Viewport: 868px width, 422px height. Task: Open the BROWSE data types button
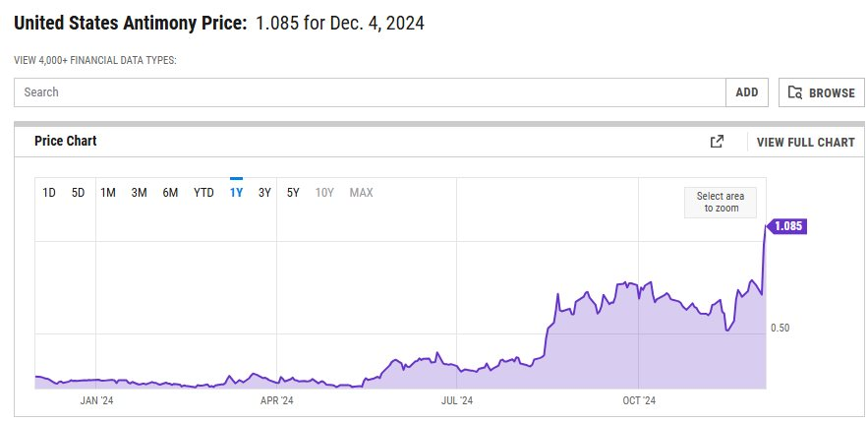point(822,92)
